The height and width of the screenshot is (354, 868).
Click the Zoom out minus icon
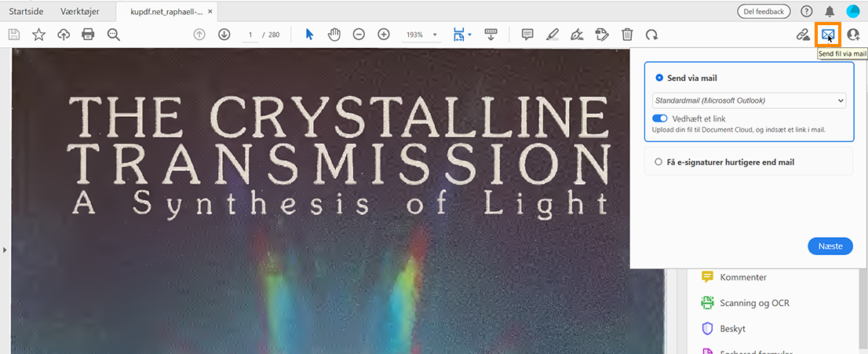pos(359,35)
